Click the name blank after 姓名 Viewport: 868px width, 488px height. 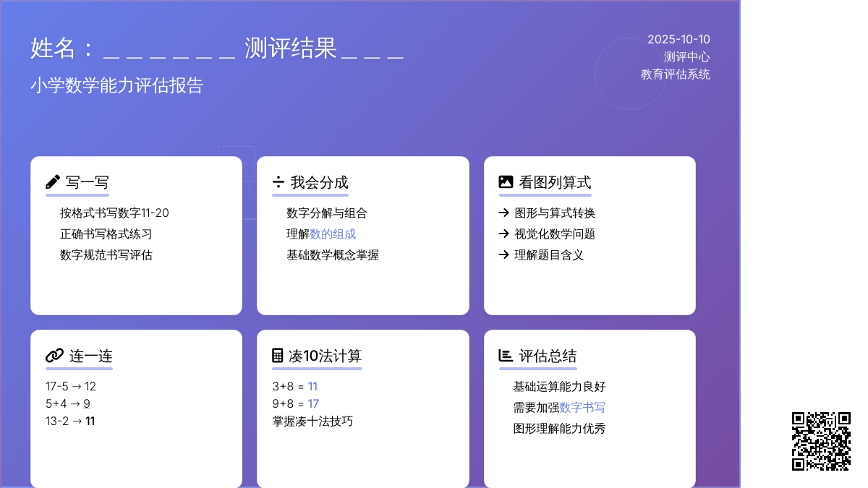[169, 49]
